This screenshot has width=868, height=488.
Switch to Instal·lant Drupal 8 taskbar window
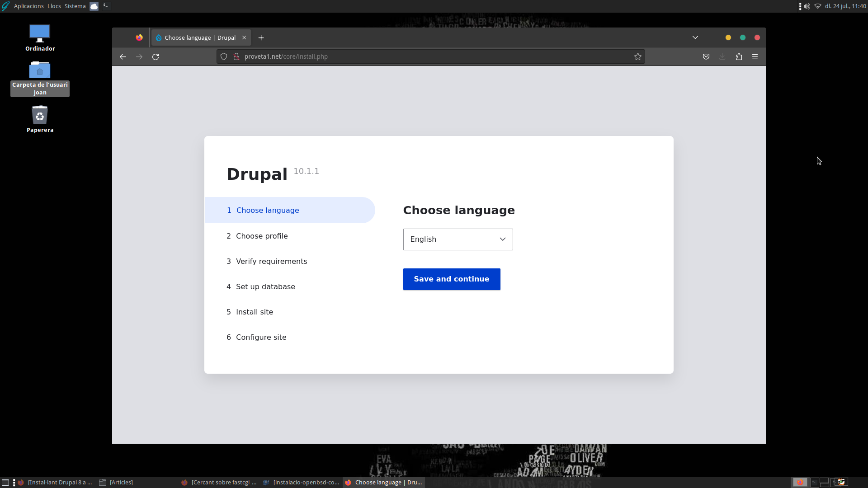click(x=55, y=483)
